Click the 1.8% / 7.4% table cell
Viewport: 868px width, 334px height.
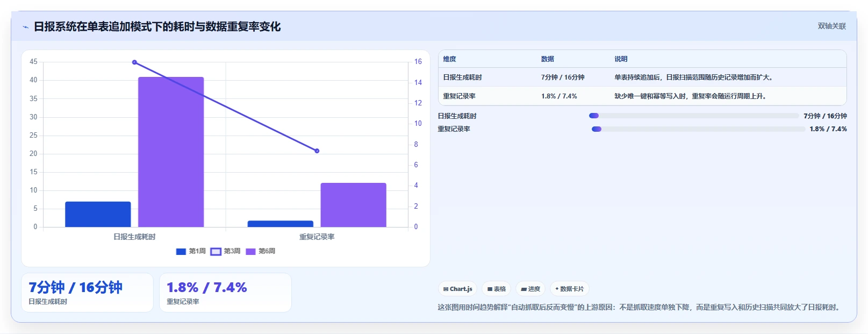point(559,96)
